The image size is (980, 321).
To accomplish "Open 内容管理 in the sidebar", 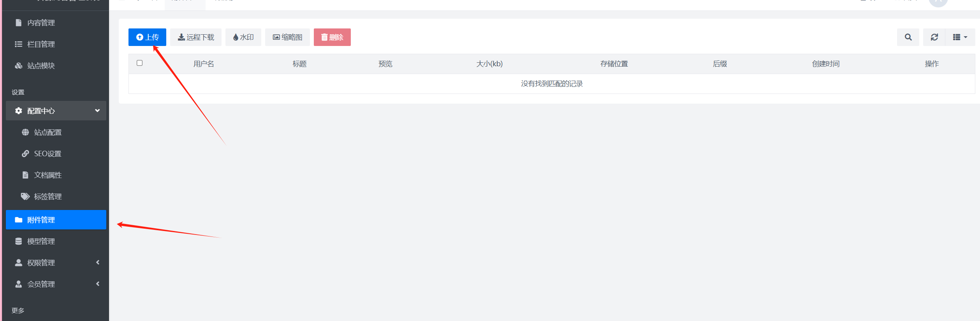I will [41, 23].
